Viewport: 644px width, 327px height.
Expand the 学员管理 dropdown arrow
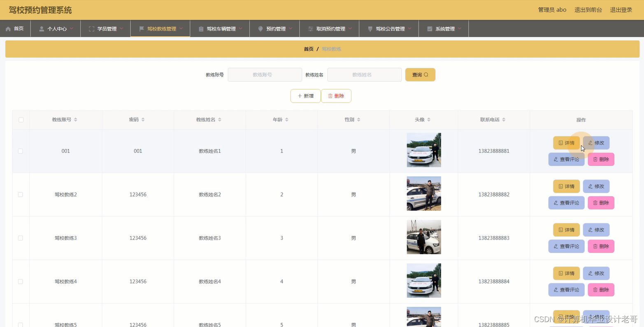[121, 28]
